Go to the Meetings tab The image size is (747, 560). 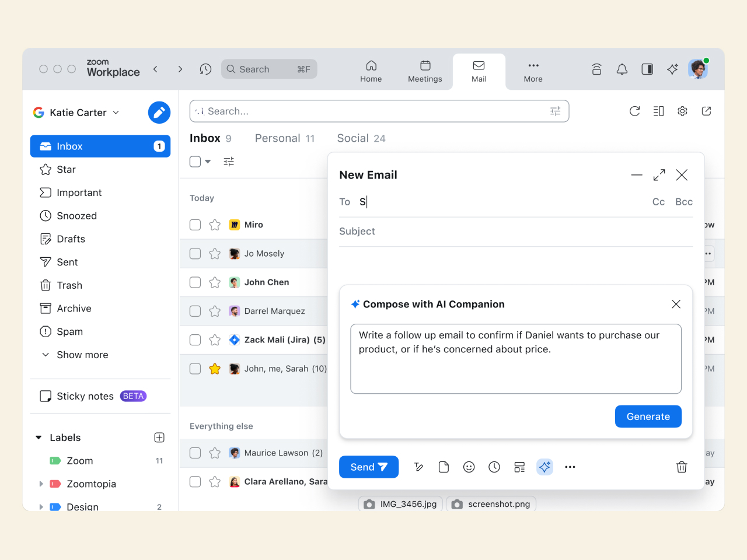(x=425, y=72)
